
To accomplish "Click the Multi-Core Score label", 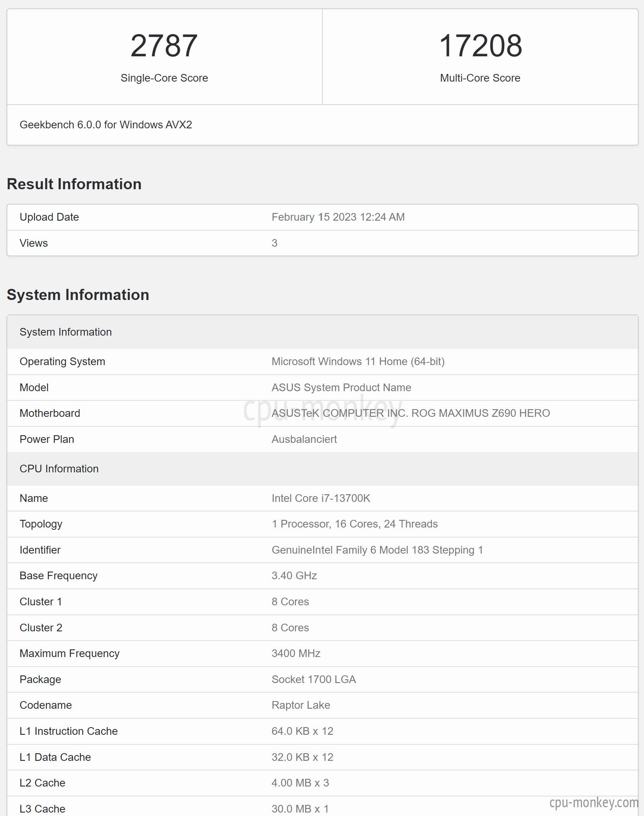I will (x=480, y=78).
